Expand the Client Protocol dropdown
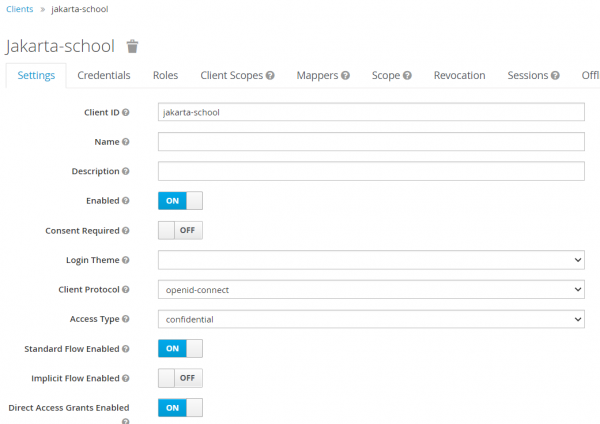 coord(371,290)
